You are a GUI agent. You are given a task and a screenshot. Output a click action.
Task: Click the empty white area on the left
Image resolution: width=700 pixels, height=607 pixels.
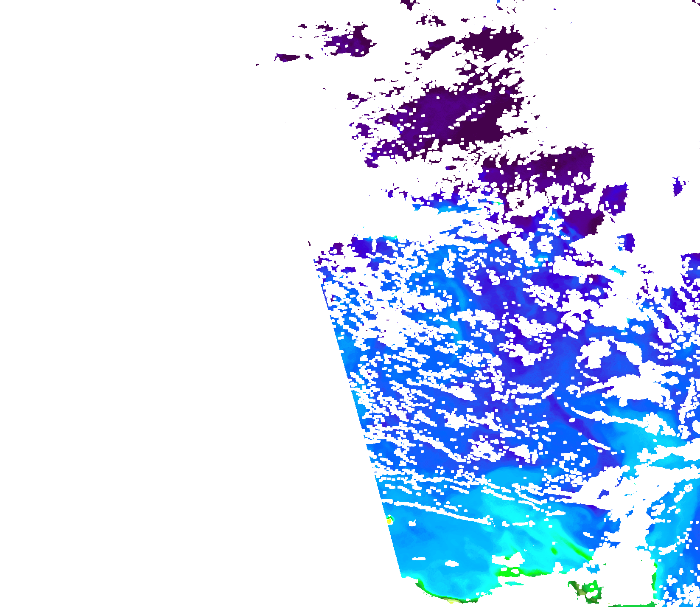click(148, 297)
